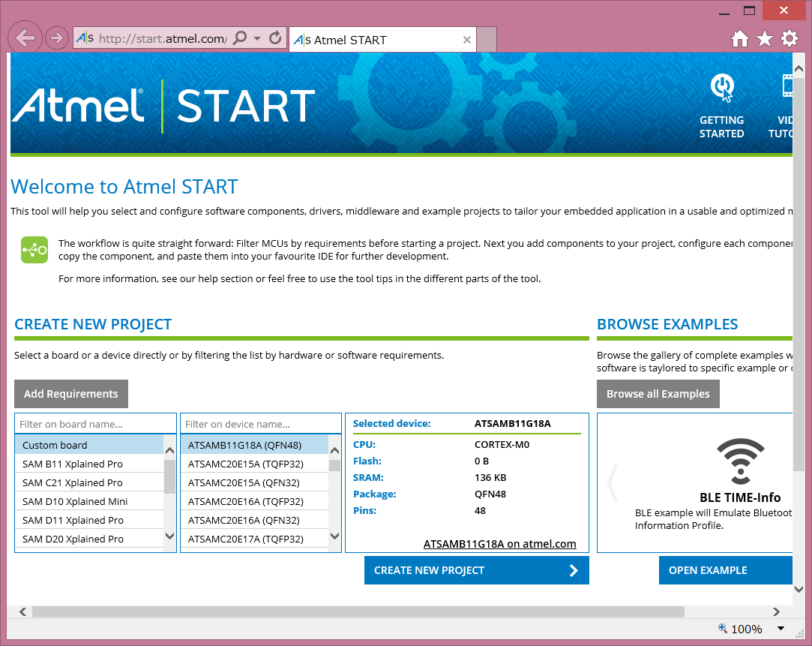This screenshot has height=646, width=812.
Task: Click the 136 KB SRAM value
Action: coord(490,478)
